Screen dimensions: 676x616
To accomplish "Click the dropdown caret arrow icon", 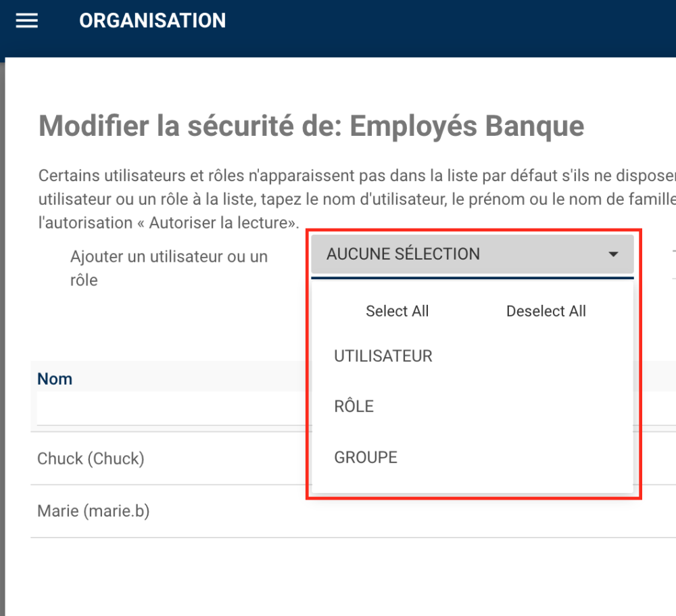I will point(613,254).
